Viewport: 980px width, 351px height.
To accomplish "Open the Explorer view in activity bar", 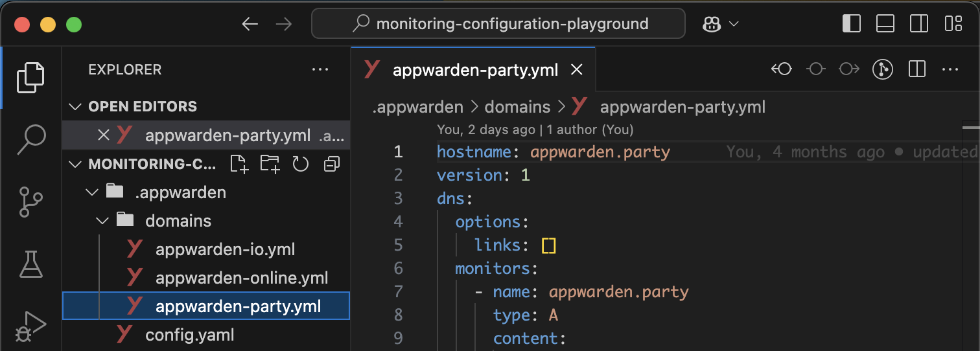I will coord(30,77).
